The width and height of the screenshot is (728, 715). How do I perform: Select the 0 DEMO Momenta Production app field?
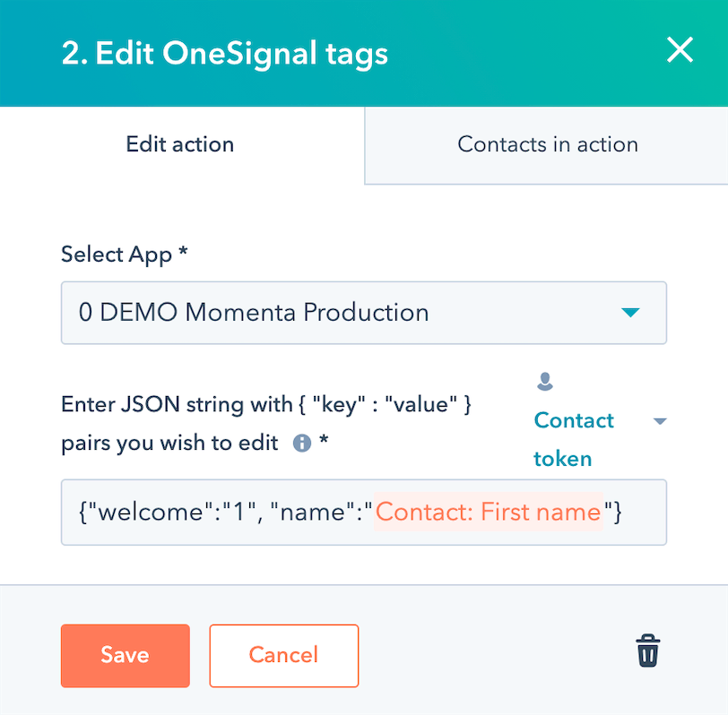pyautogui.click(x=363, y=313)
